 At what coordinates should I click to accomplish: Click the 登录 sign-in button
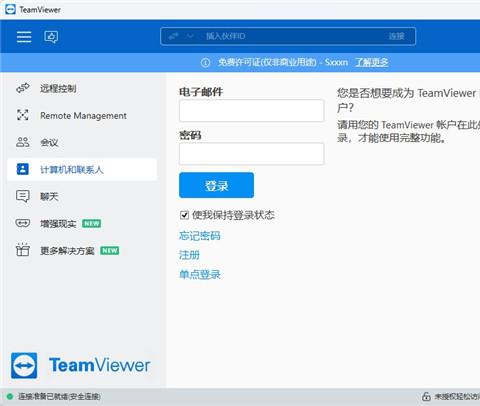[216, 185]
